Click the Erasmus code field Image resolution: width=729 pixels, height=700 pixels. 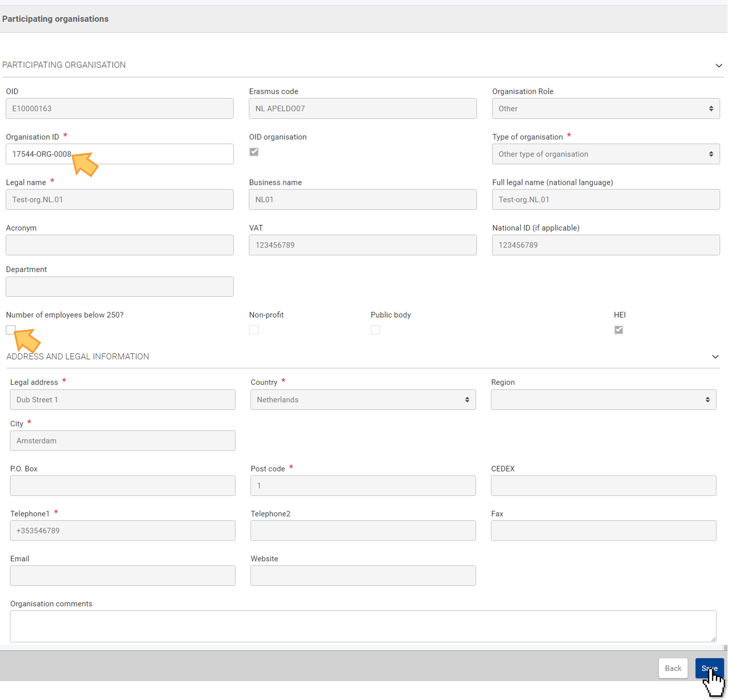(363, 109)
